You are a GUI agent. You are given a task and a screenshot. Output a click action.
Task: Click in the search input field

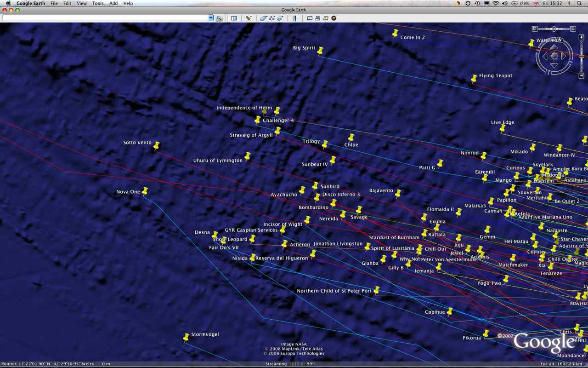coord(106,18)
